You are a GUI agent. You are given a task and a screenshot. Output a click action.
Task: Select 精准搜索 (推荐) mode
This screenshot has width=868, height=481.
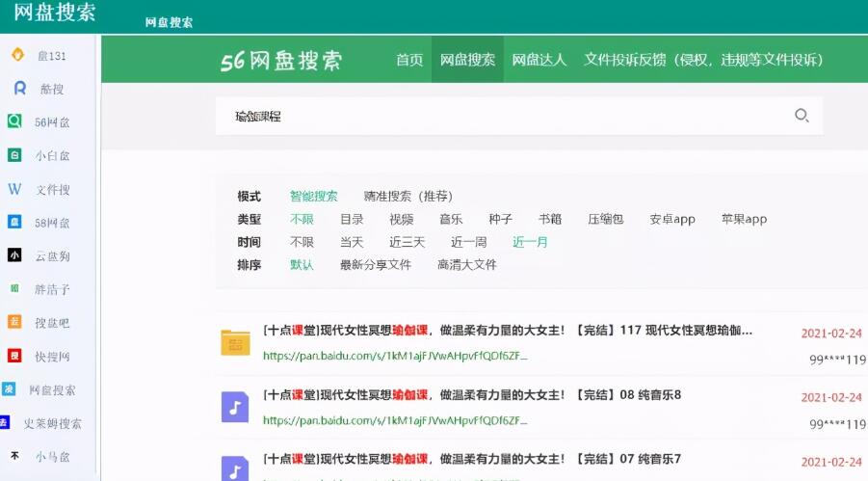[408, 197]
